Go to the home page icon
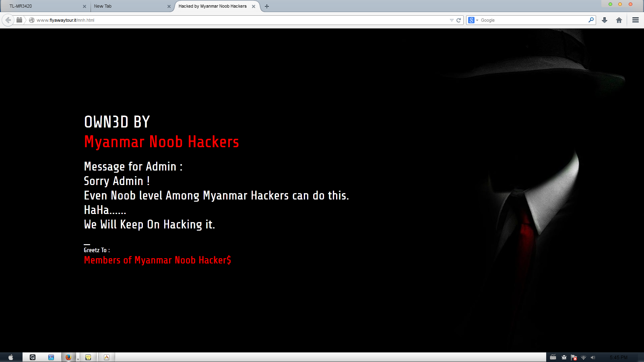Viewport: 644px width, 362px height. click(x=619, y=20)
